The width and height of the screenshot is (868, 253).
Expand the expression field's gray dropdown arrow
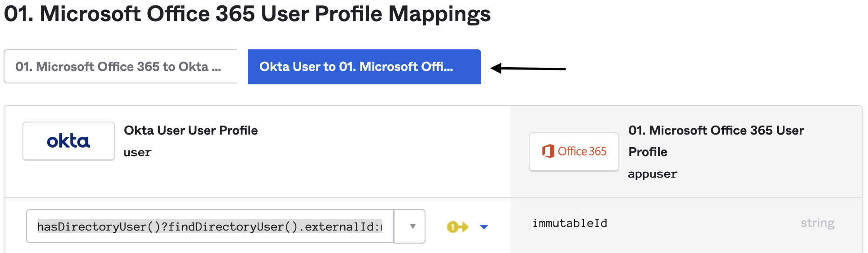coord(412,227)
